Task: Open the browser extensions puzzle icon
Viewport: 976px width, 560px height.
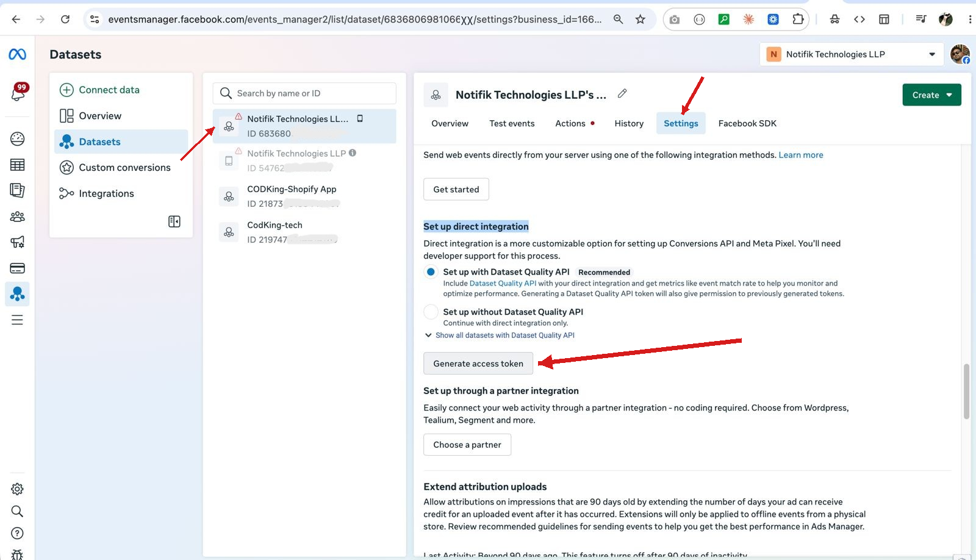Action: [798, 20]
